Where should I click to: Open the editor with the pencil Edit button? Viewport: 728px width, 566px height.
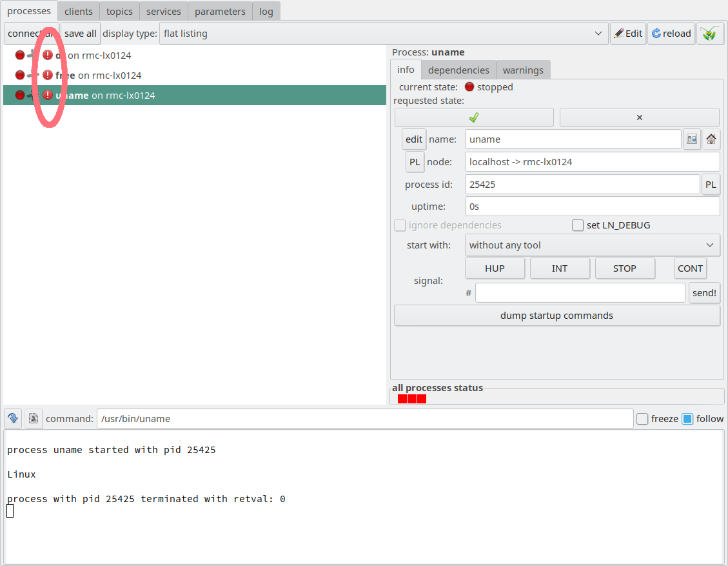(628, 34)
